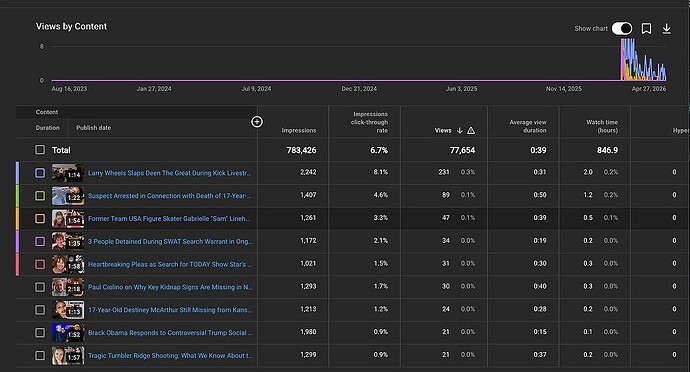The image size is (690, 372).
Task: Click the bookmark save report icon
Action: pyautogui.click(x=646, y=29)
